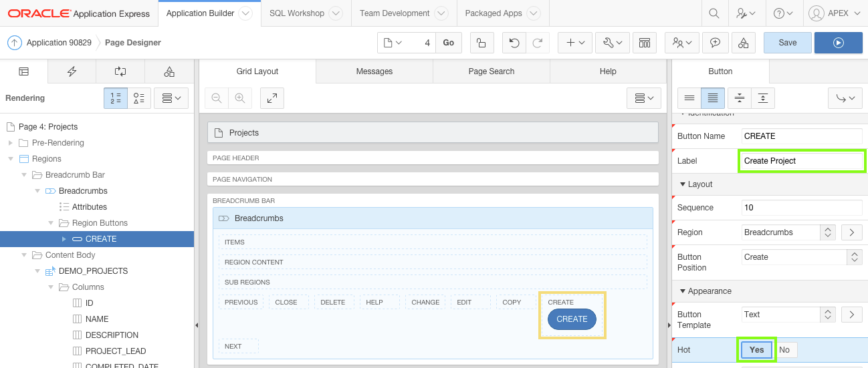
Task: Set Hot to No
Action: pyautogui.click(x=784, y=350)
